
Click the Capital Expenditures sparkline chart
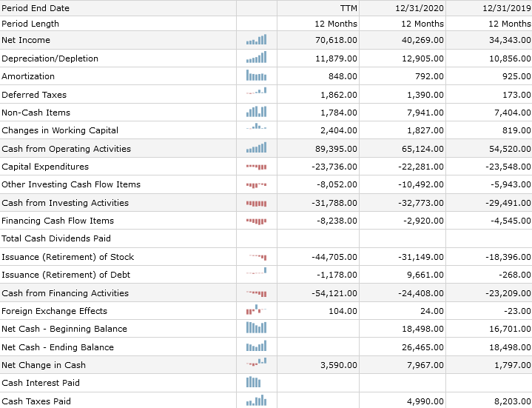(256, 167)
